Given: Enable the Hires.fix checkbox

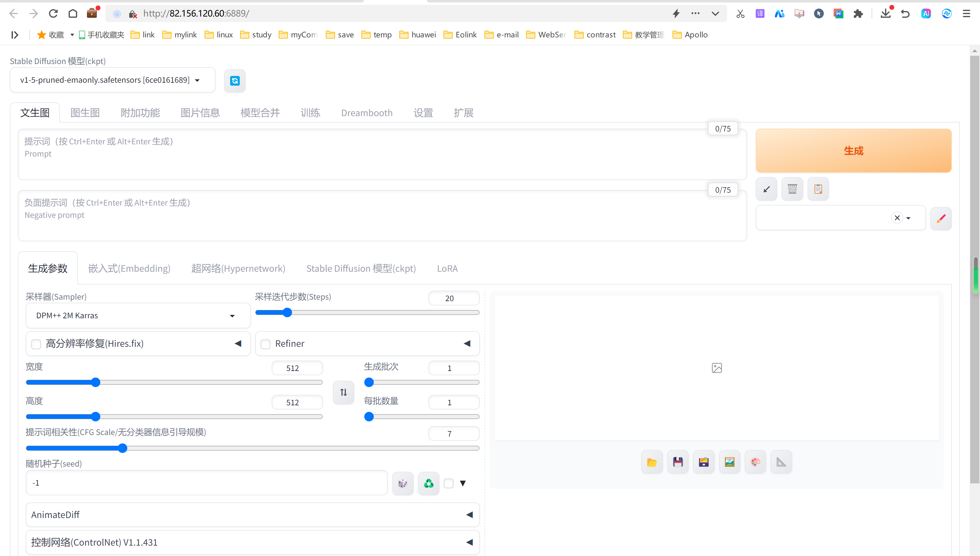Looking at the screenshot, I should tap(36, 344).
